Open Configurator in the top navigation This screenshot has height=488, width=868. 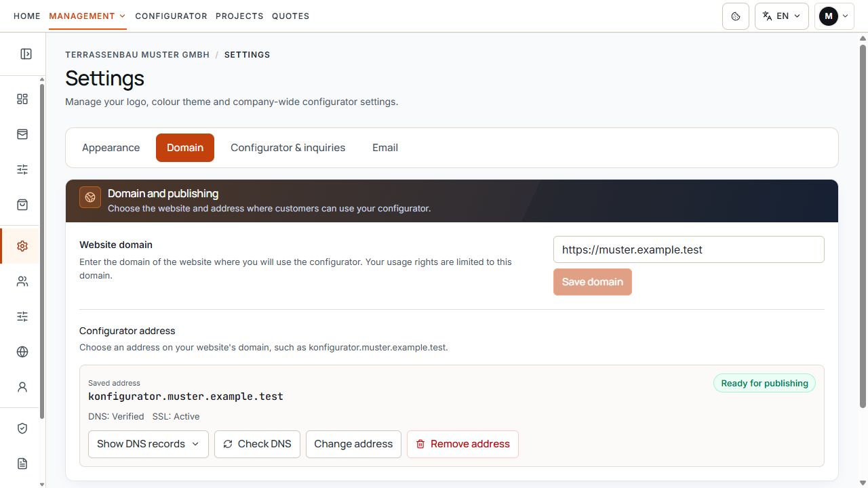point(172,16)
